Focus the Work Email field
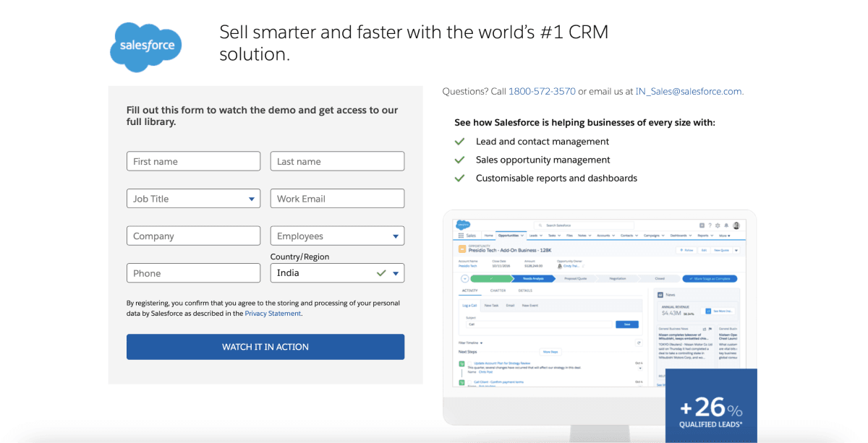 (x=337, y=199)
